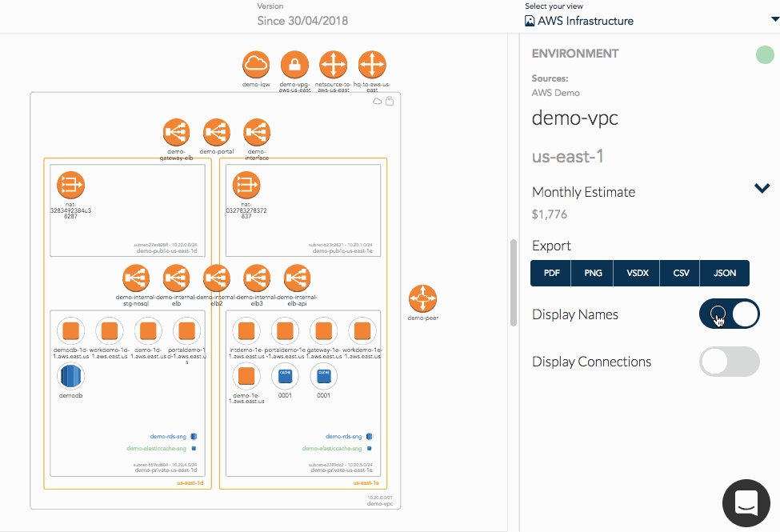The width and height of the screenshot is (780, 532).
Task: Open the Version selector showing Since 30/04/2018
Action: pos(302,21)
